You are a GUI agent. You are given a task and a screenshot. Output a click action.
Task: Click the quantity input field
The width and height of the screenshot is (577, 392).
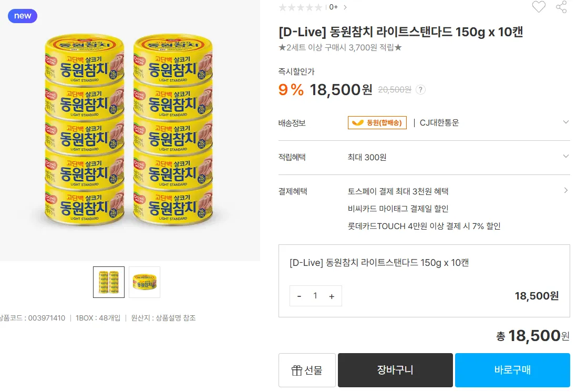(x=315, y=296)
